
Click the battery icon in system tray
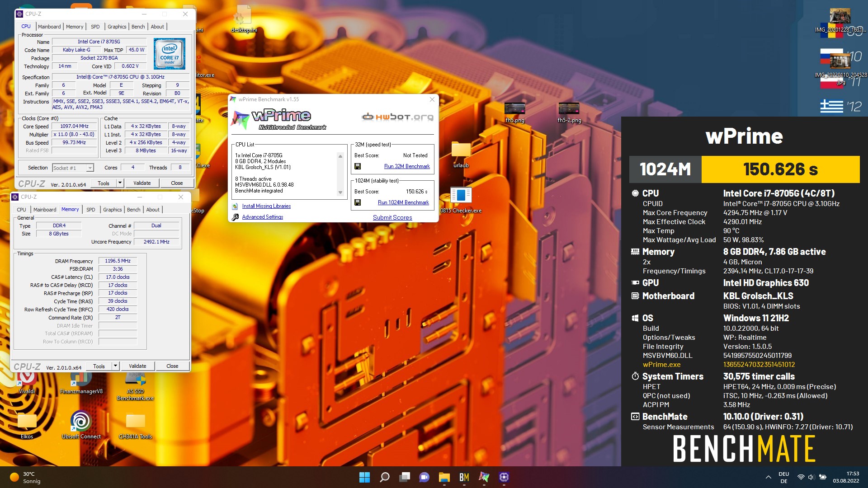[x=823, y=477]
